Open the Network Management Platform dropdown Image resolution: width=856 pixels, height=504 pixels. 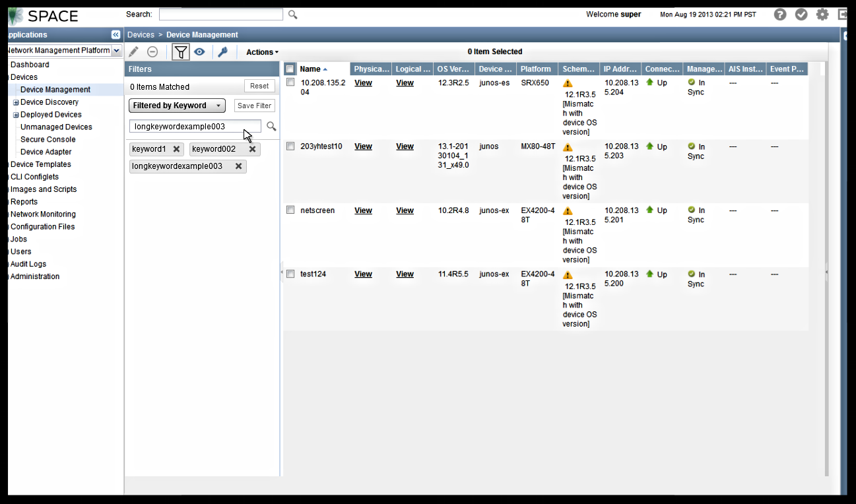[117, 50]
